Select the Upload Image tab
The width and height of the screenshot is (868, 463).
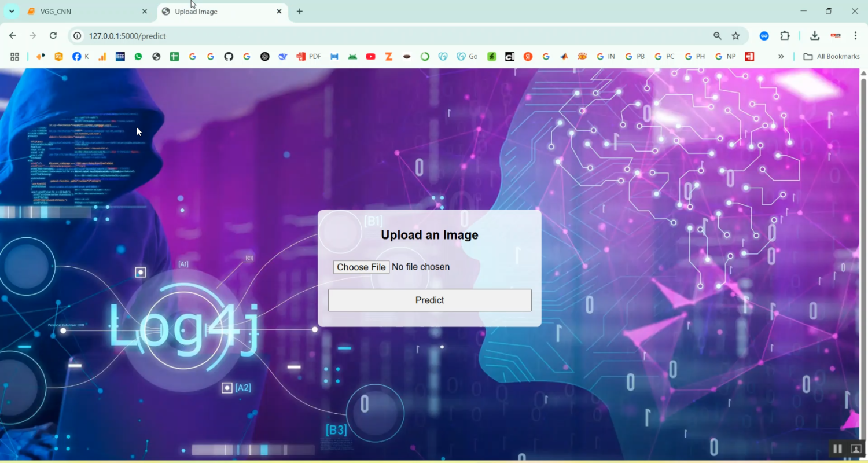[x=223, y=12]
